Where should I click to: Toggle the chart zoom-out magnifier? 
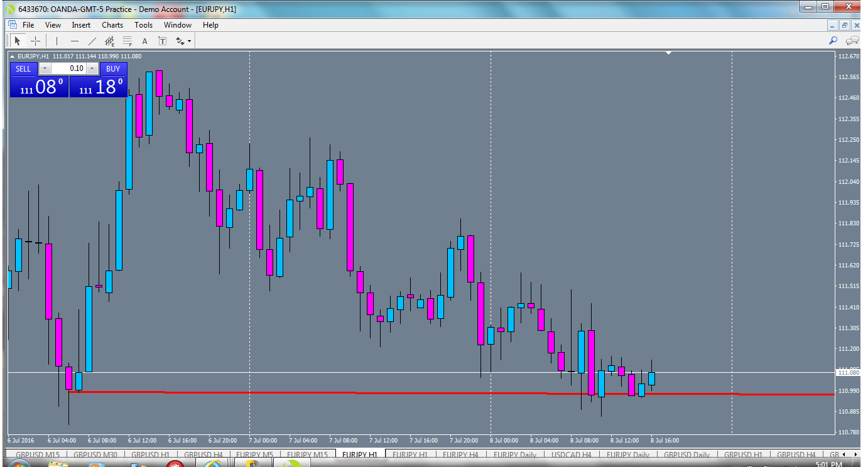(x=852, y=40)
